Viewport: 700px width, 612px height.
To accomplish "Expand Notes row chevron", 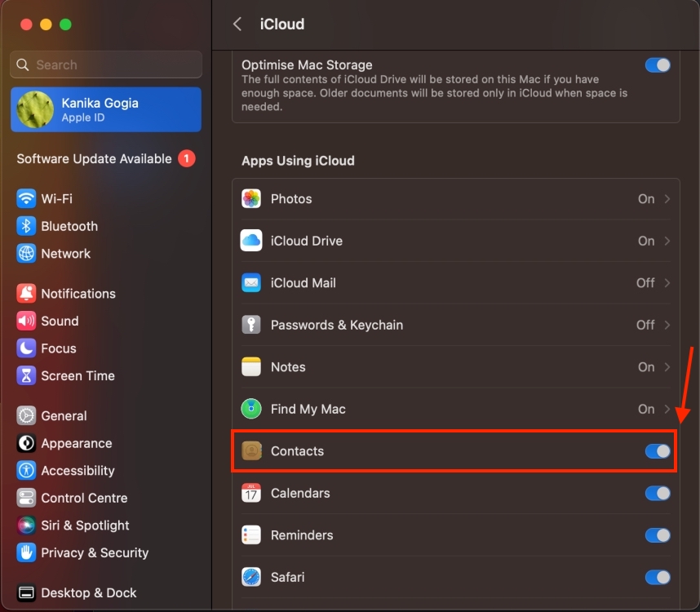I will click(667, 367).
